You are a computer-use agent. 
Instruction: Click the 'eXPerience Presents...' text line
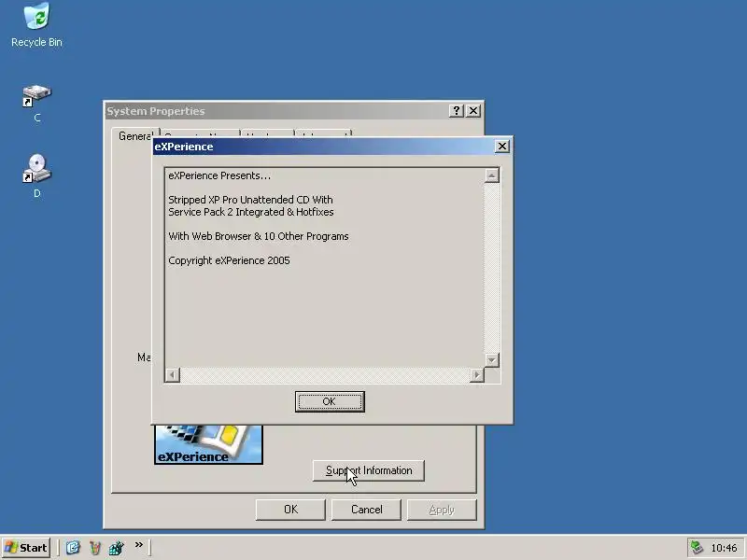pos(219,175)
